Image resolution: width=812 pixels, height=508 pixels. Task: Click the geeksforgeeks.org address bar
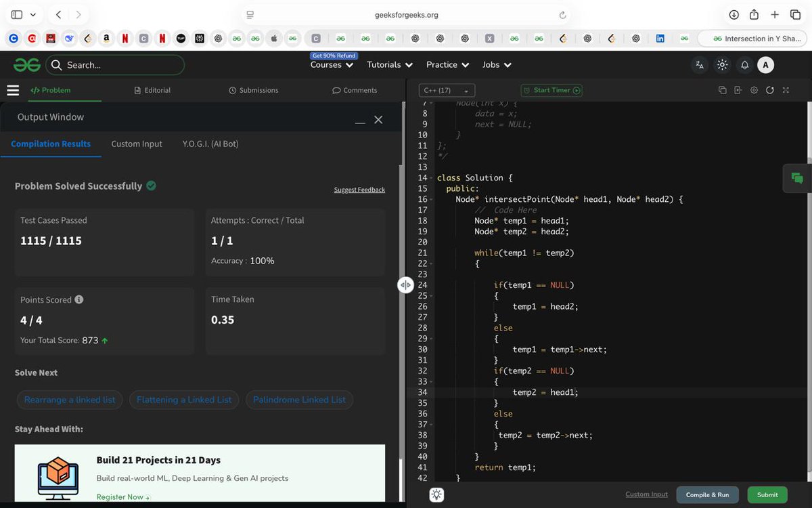(x=406, y=15)
